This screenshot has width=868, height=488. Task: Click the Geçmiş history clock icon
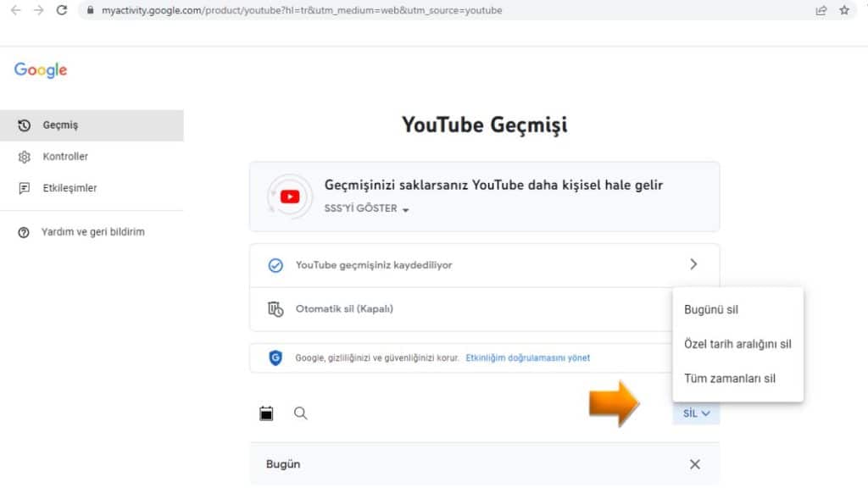pos(24,125)
